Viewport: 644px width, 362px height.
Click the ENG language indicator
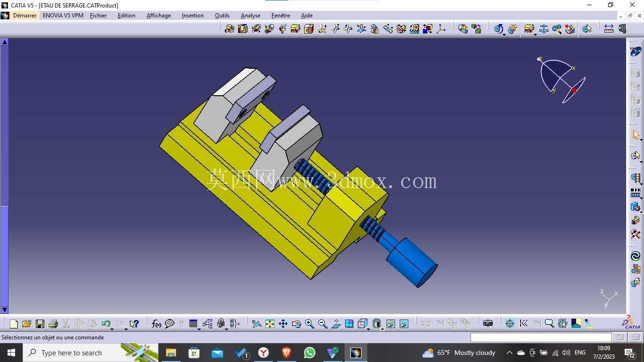[x=580, y=353]
